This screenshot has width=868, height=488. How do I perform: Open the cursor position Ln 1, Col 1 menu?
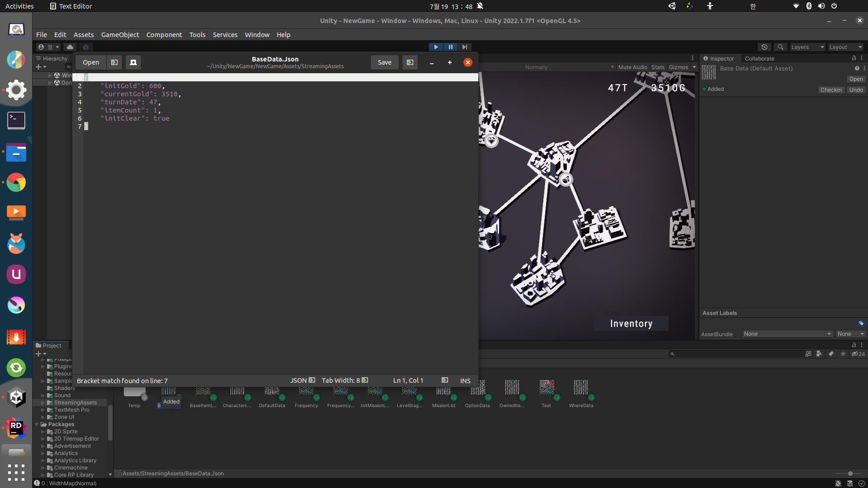pos(408,380)
